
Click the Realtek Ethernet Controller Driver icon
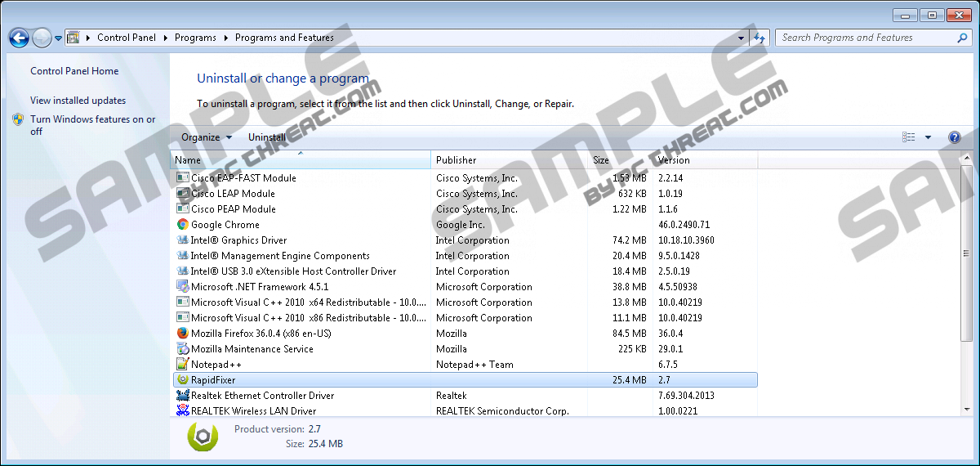click(183, 396)
